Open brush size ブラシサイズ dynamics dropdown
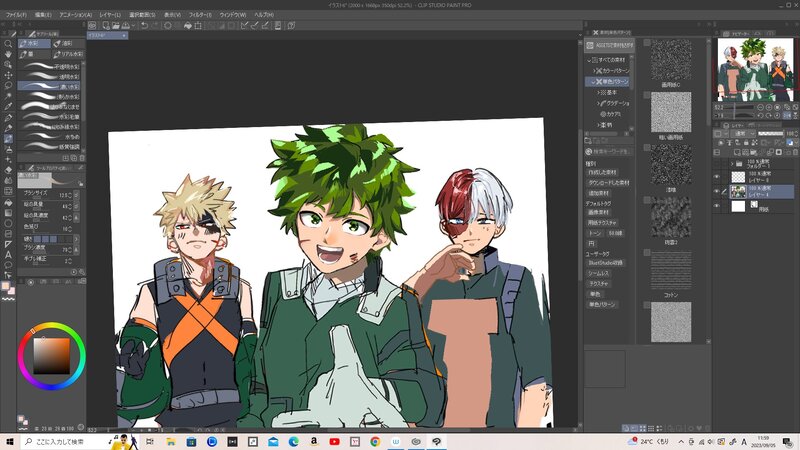The height and width of the screenshot is (450, 800). (76, 195)
